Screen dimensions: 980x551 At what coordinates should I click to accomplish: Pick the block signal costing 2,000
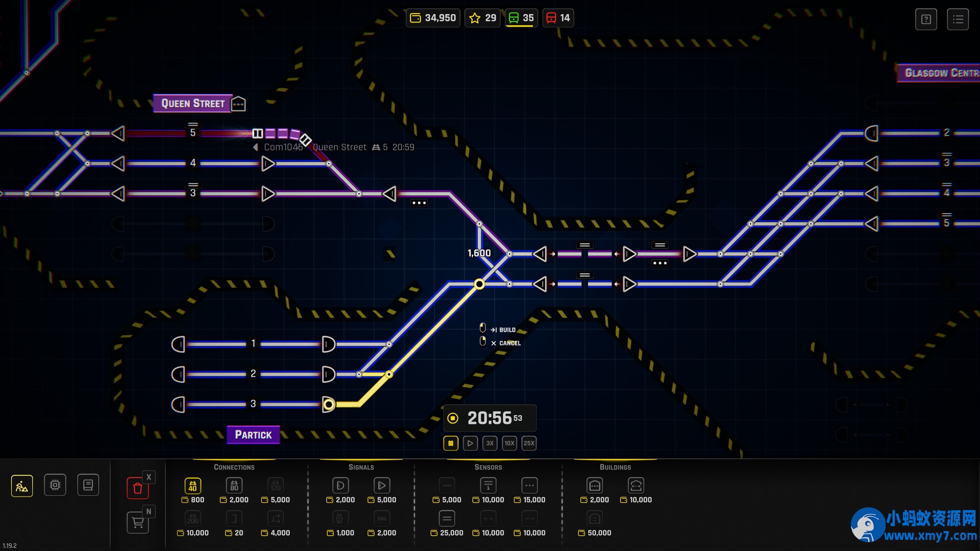pos(340,486)
